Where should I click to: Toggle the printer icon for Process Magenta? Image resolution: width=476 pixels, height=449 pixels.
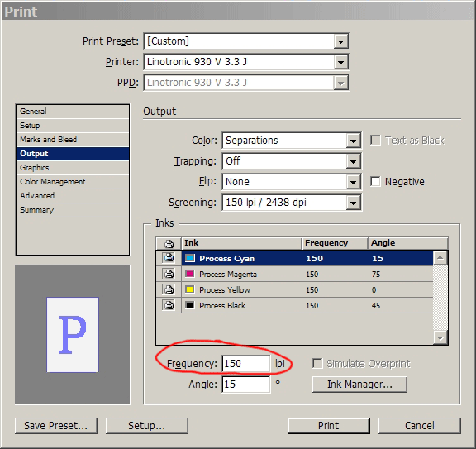[169, 274]
